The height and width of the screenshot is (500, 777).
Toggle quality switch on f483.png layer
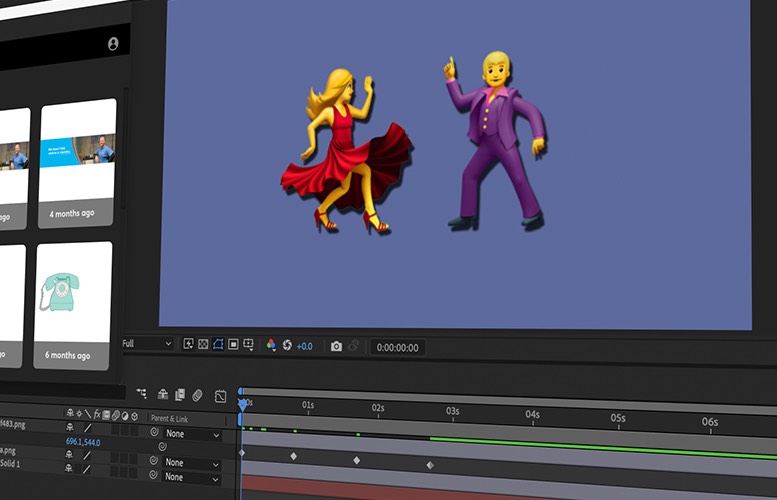[x=88, y=428]
